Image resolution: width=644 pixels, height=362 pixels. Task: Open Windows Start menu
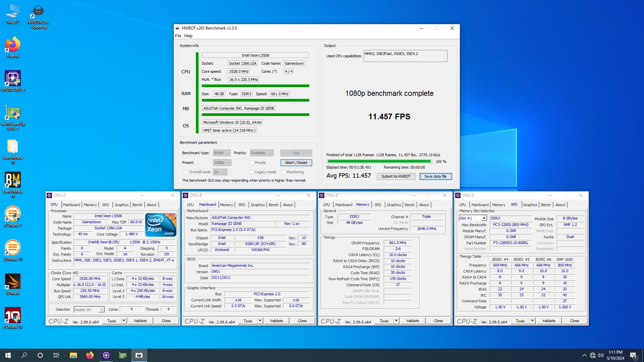(8, 355)
